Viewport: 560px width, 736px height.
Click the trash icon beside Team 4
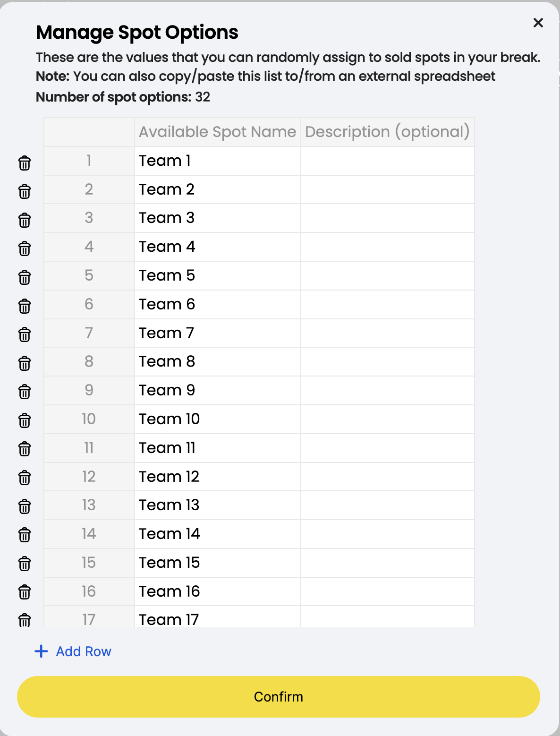coord(25,248)
